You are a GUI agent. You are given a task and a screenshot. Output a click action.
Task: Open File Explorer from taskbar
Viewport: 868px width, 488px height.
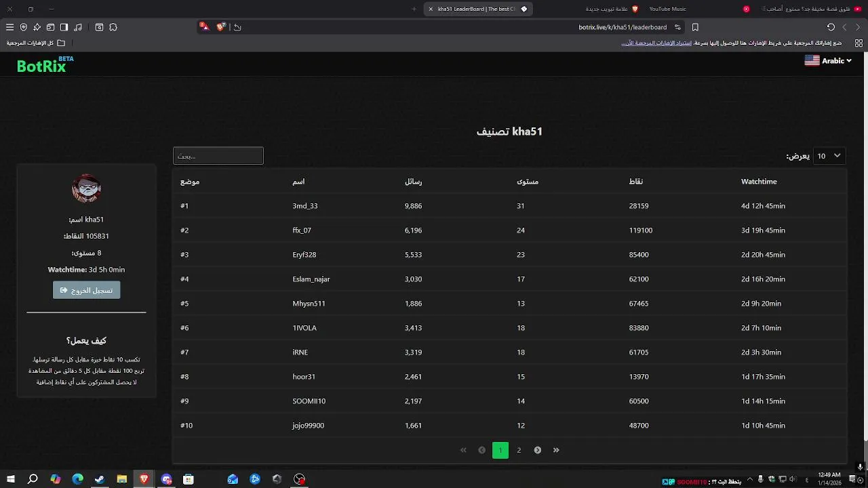pos(122,479)
